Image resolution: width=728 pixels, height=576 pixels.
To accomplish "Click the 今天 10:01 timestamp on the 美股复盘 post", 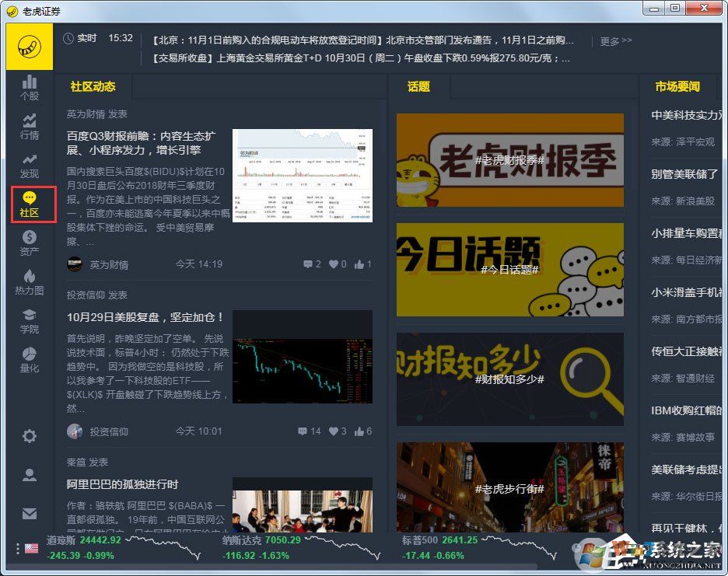I will pos(198,431).
